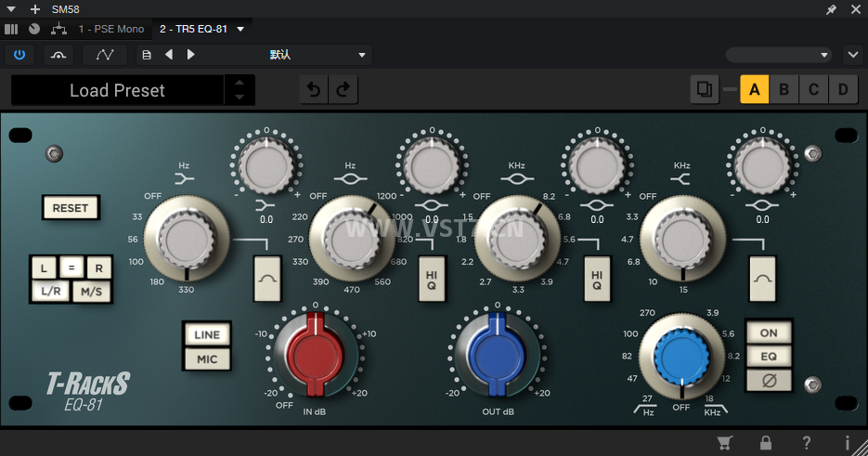
Task: Toggle the EQ button
Action: (769, 357)
